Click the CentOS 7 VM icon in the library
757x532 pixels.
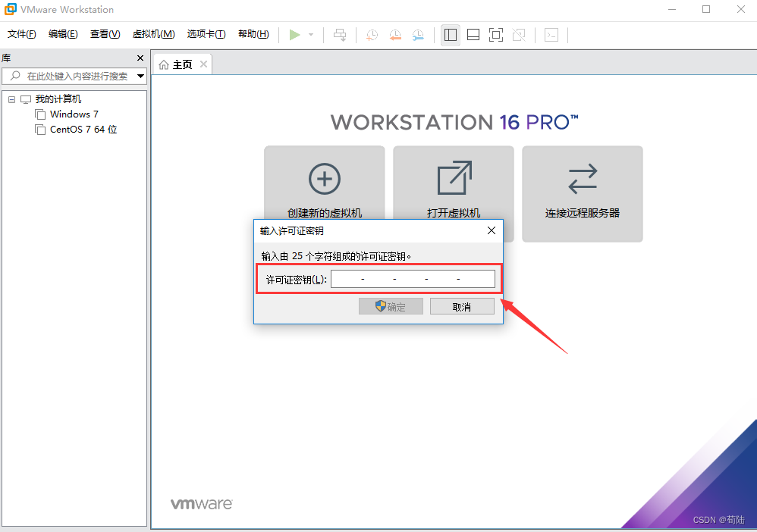pos(40,130)
